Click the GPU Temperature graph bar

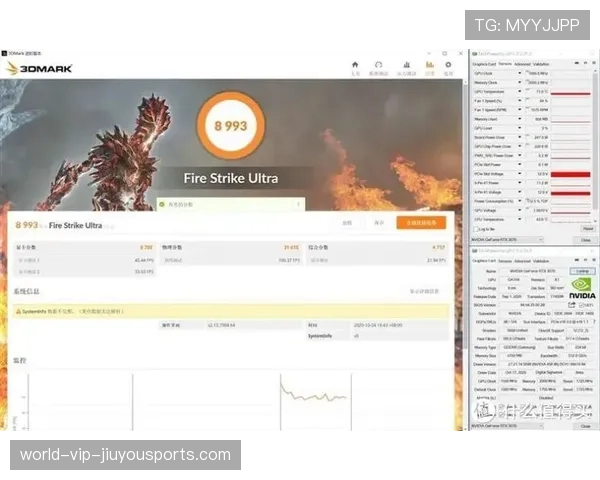[x=571, y=92]
